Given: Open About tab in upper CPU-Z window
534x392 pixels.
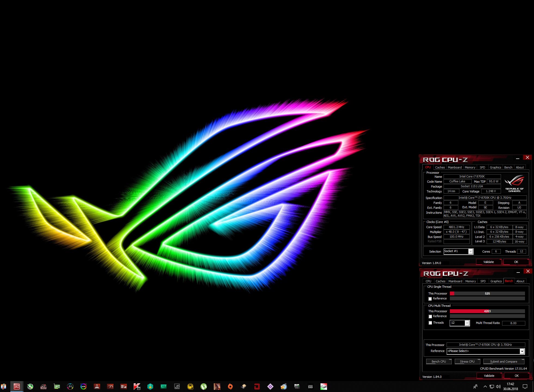Looking at the screenshot, I should tap(520, 167).
